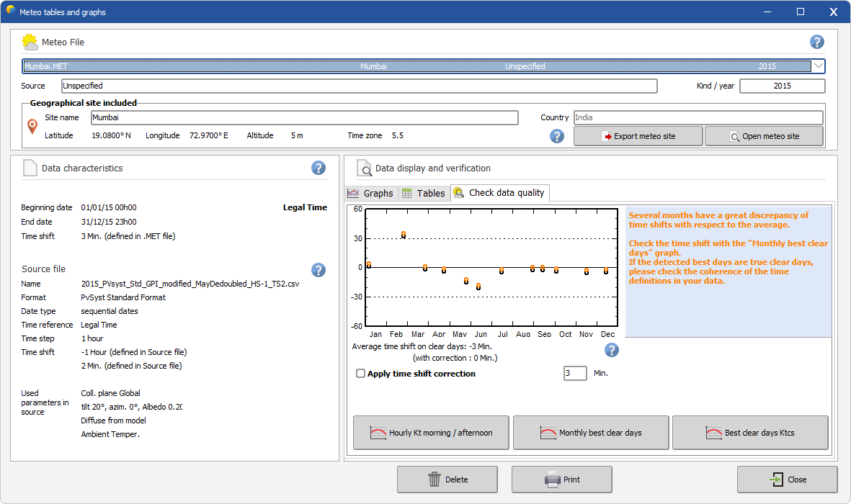Enable Apply time shift correction checkbox
Image resolution: width=851 pixels, height=504 pixels.
click(361, 374)
